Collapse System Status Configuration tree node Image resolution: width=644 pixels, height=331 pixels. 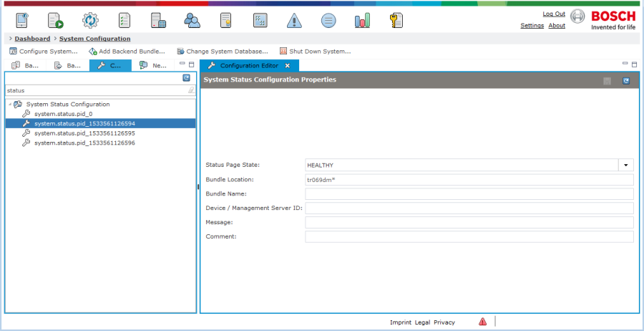10,105
